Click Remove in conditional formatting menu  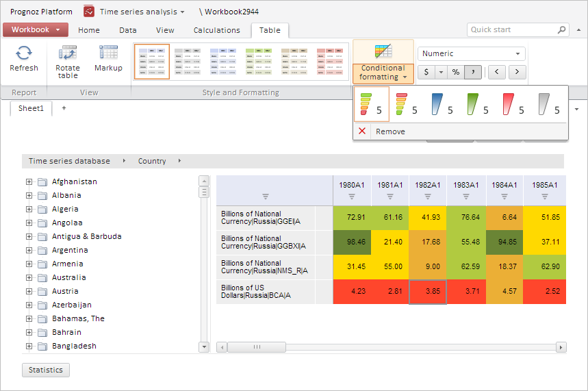coord(390,131)
